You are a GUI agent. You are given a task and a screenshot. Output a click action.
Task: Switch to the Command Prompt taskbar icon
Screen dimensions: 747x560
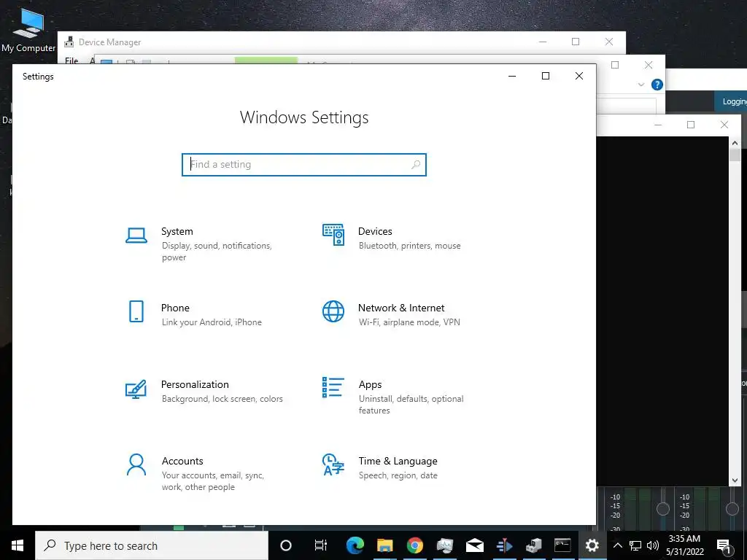point(562,545)
